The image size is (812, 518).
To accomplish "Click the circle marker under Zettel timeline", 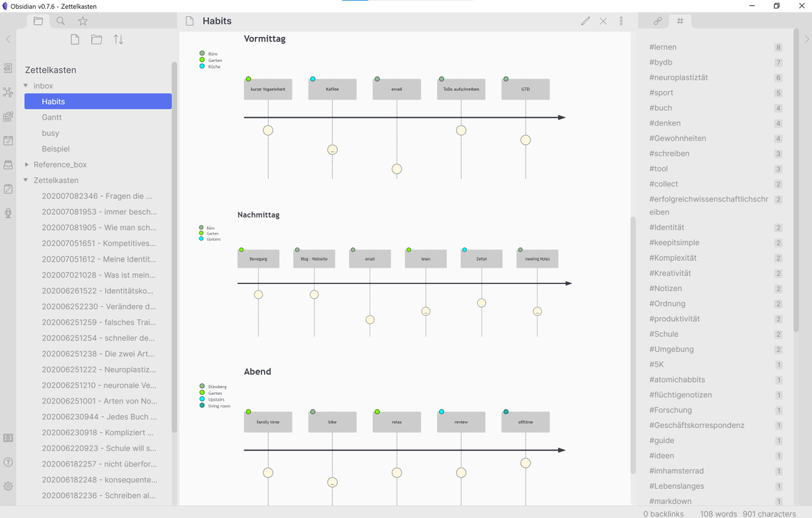I will pos(482,303).
